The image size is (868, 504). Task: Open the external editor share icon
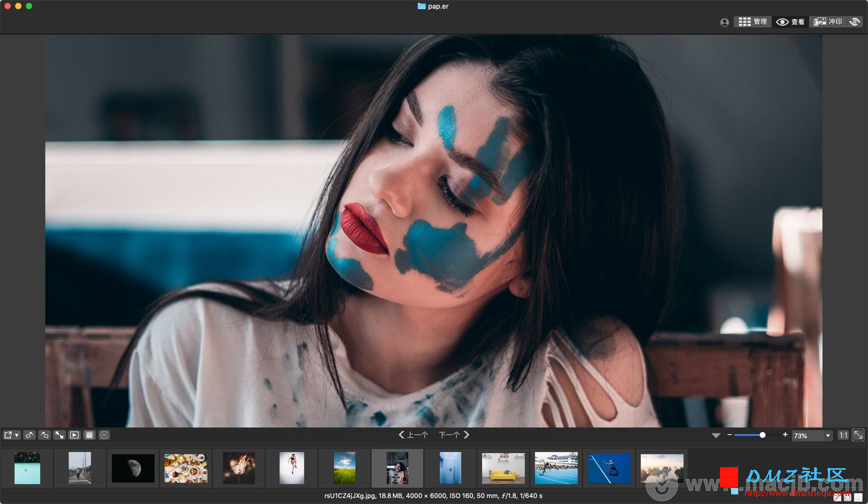coord(8,435)
